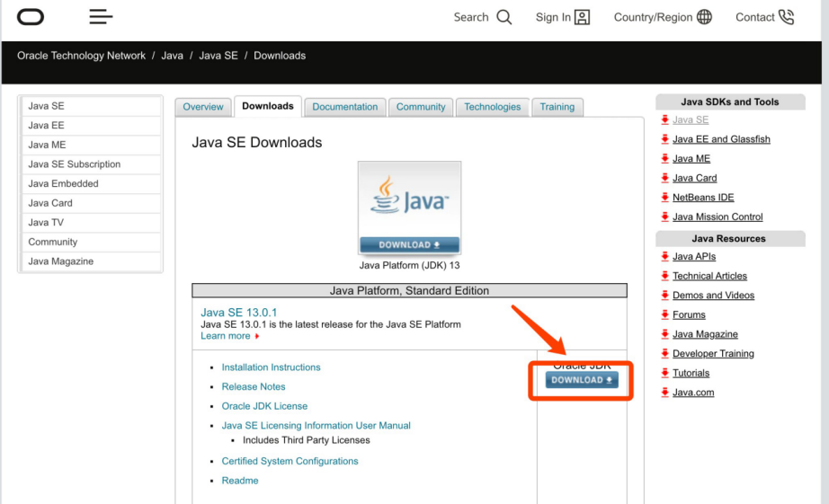Click the red arrow beside NetBeans IDE

(664, 197)
